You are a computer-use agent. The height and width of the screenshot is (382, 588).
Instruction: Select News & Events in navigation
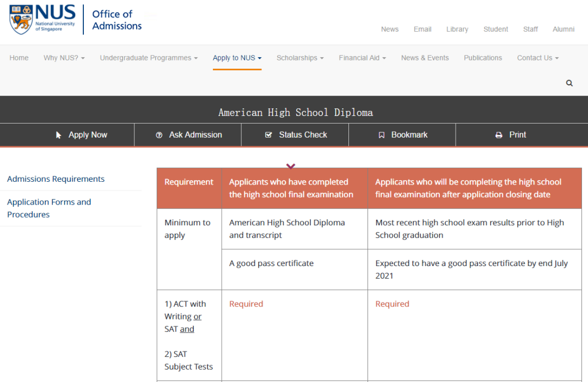pyautogui.click(x=425, y=58)
